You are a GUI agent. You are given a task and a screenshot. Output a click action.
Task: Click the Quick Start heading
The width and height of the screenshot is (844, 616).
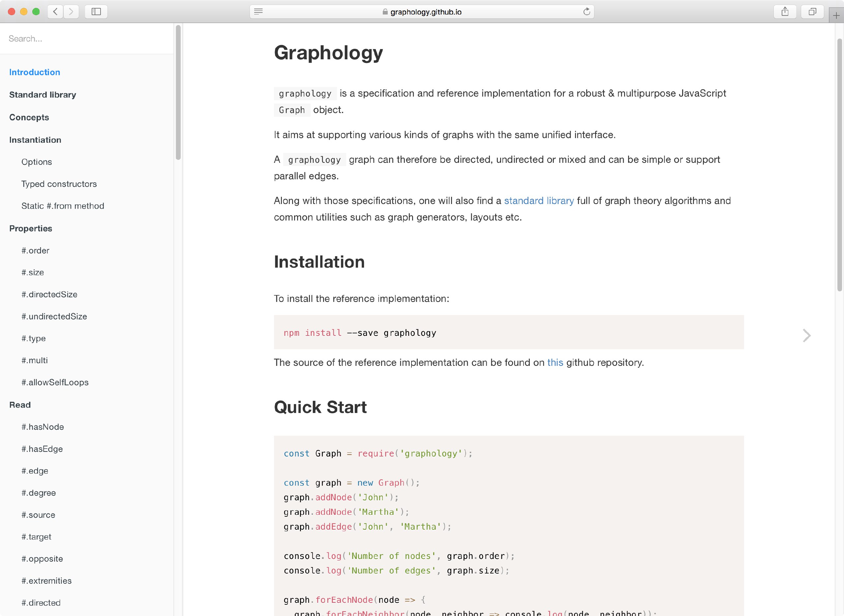(320, 407)
